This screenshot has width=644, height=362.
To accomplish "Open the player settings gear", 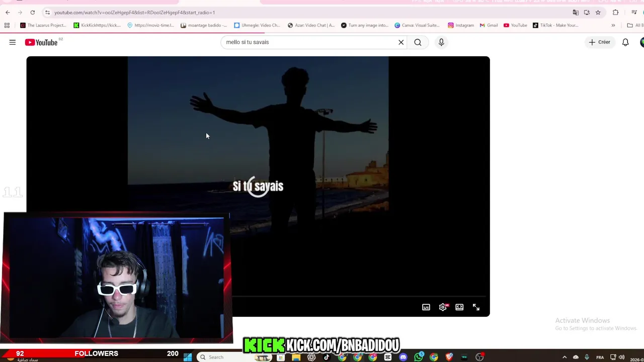I will click(x=443, y=307).
